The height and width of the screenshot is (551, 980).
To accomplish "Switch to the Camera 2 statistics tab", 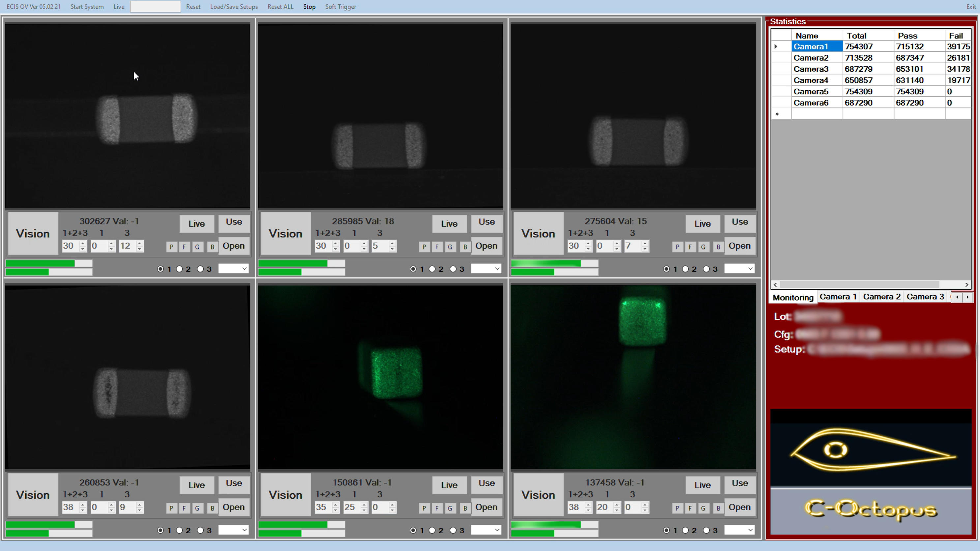I will pyautogui.click(x=881, y=297).
